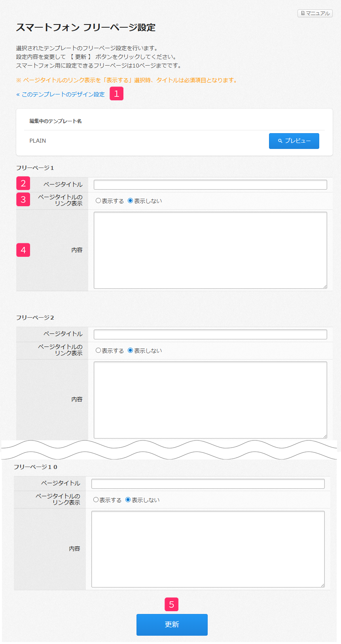
Task: Focus フリーページ10 page title input
Action: (208, 484)
